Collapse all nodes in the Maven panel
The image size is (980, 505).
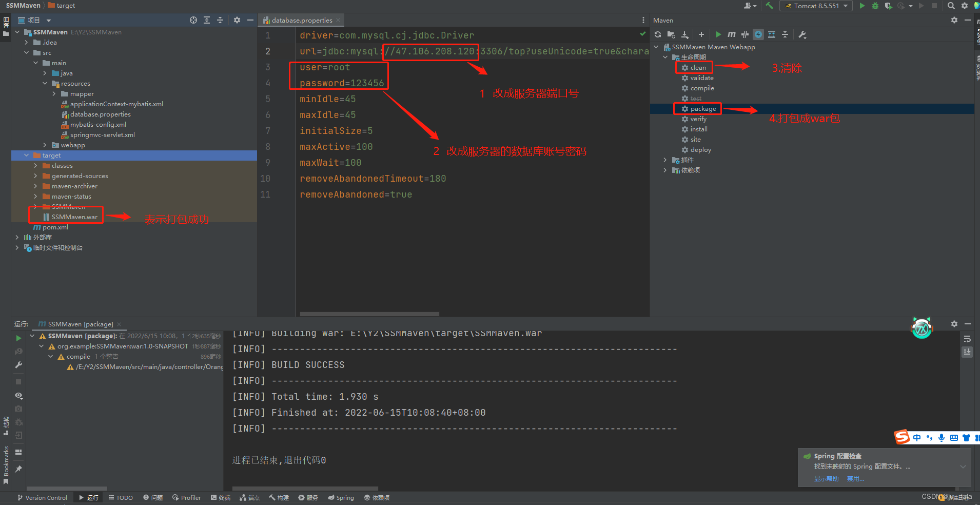coord(785,34)
